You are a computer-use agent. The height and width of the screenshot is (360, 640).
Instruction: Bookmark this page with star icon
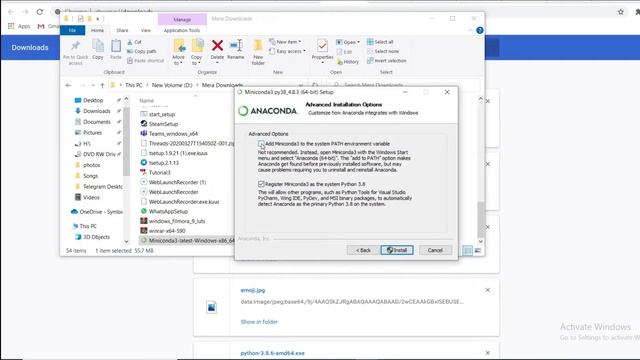[621, 12]
